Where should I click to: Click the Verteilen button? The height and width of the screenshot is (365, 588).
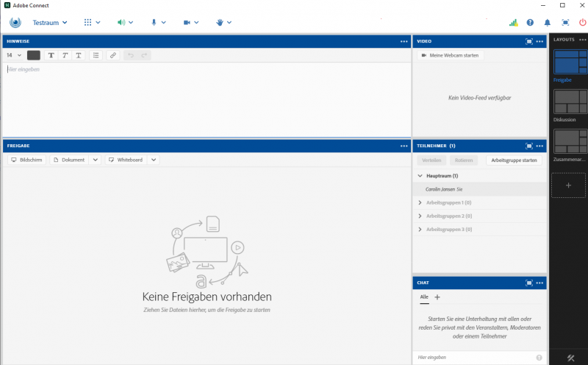tap(431, 160)
